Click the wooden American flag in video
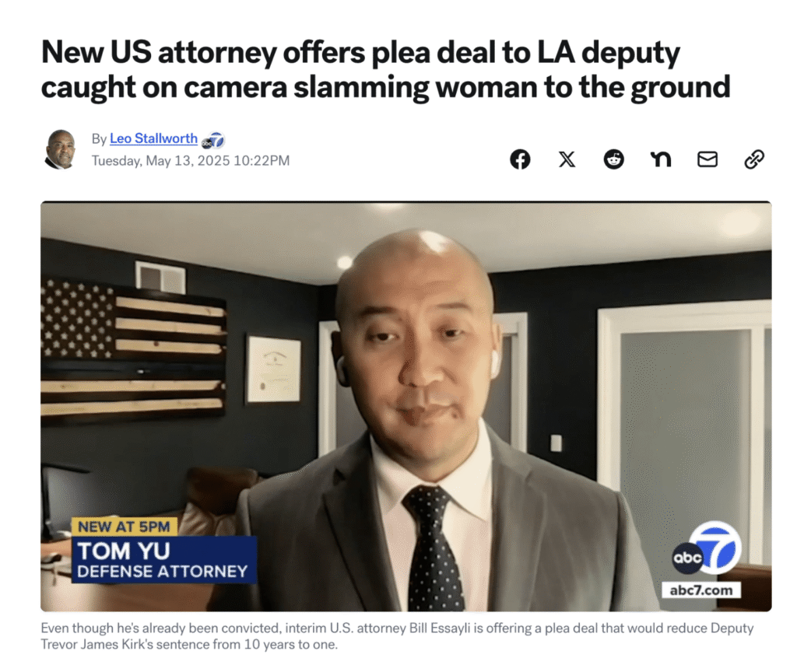 pyautogui.click(x=133, y=352)
